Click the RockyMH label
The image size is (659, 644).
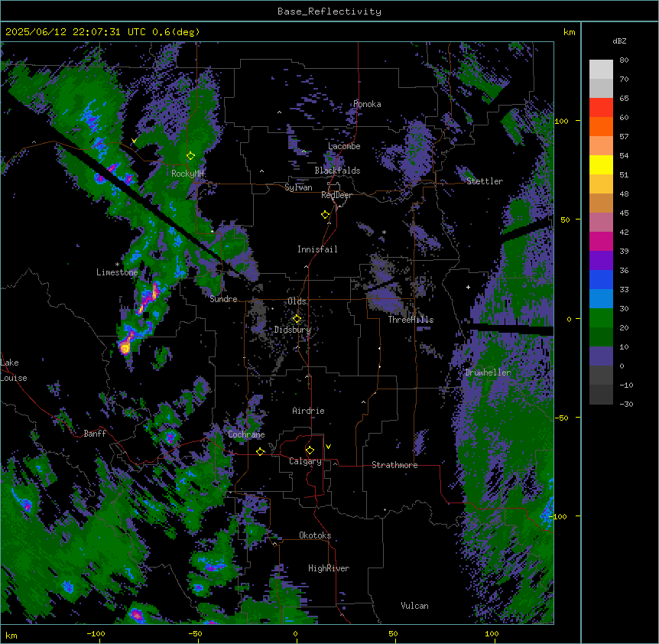click(187, 174)
